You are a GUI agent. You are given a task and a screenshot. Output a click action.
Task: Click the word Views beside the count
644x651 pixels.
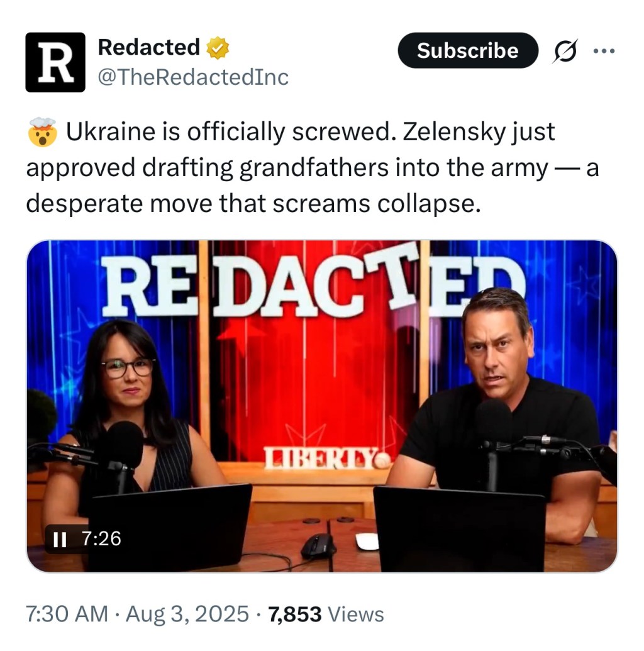(x=356, y=615)
